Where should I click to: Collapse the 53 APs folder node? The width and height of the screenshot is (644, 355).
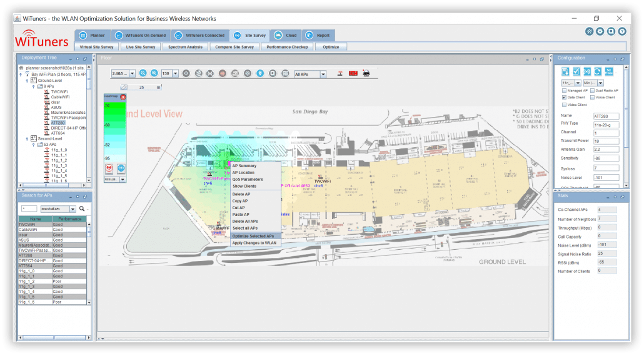pos(34,145)
